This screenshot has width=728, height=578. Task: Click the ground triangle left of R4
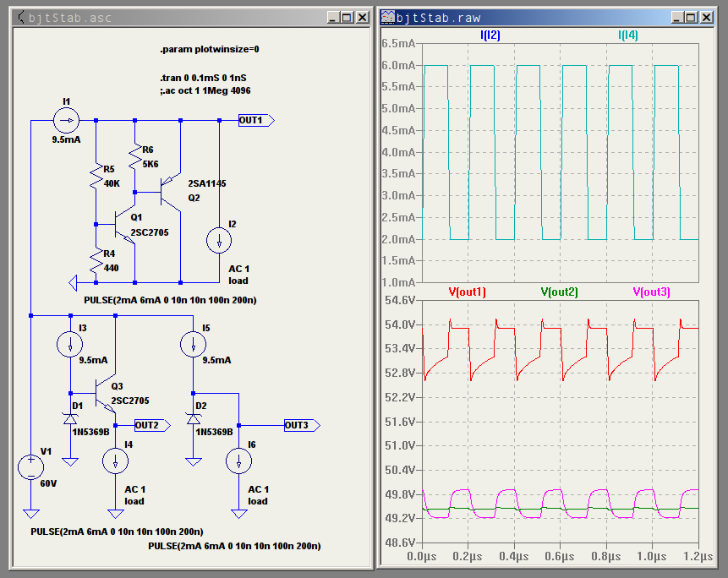(73, 282)
